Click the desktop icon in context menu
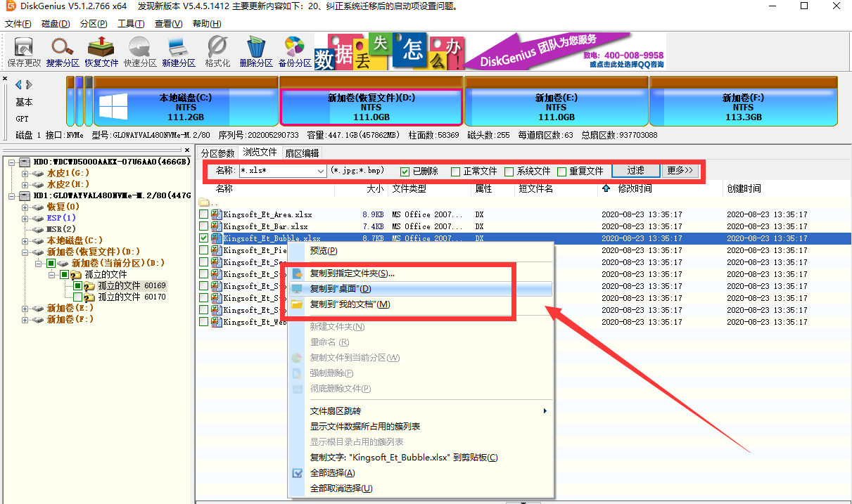 297,289
